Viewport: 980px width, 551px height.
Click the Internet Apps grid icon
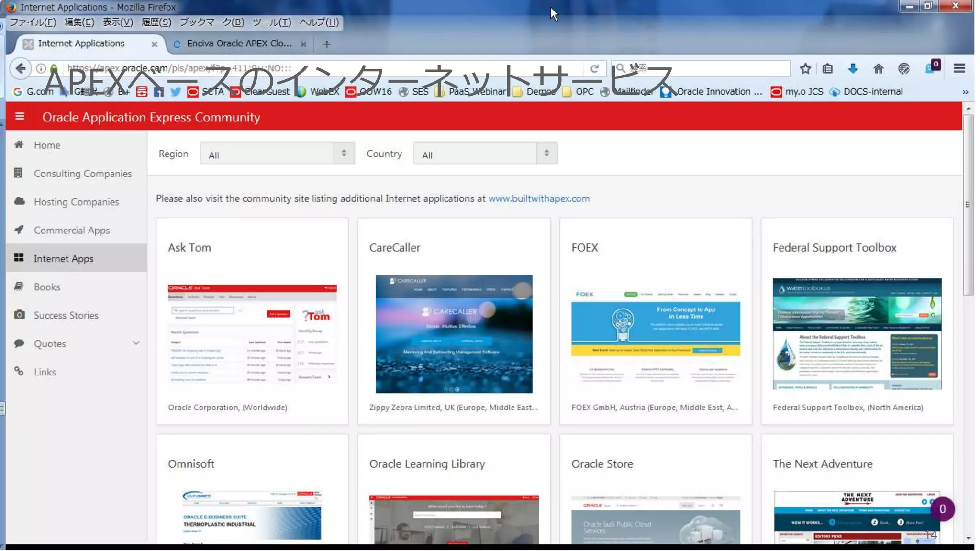(19, 258)
